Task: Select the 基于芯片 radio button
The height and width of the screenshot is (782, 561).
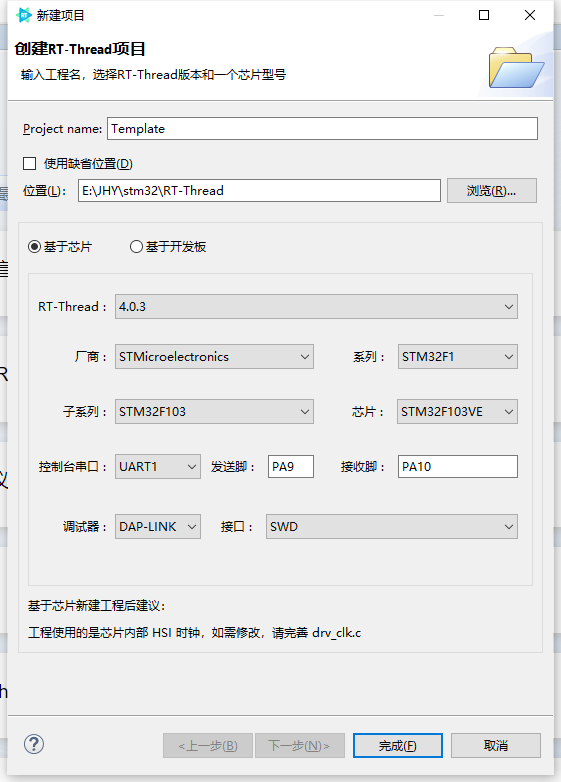Action: pyautogui.click(x=34, y=246)
